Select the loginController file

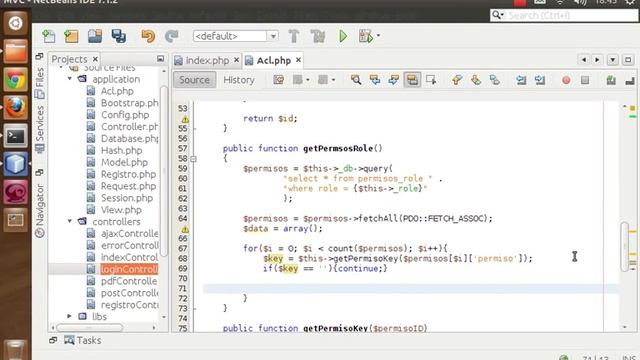tap(129, 269)
